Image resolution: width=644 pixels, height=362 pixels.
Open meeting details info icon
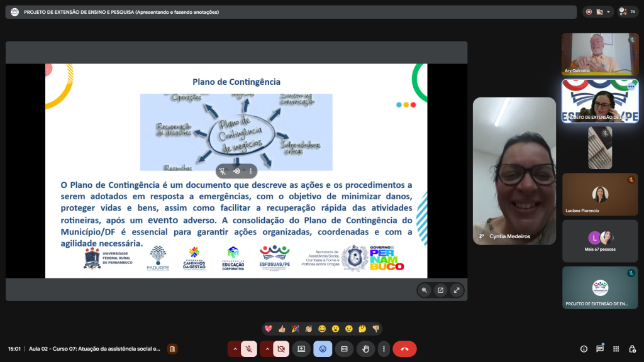(x=584, y=349)
